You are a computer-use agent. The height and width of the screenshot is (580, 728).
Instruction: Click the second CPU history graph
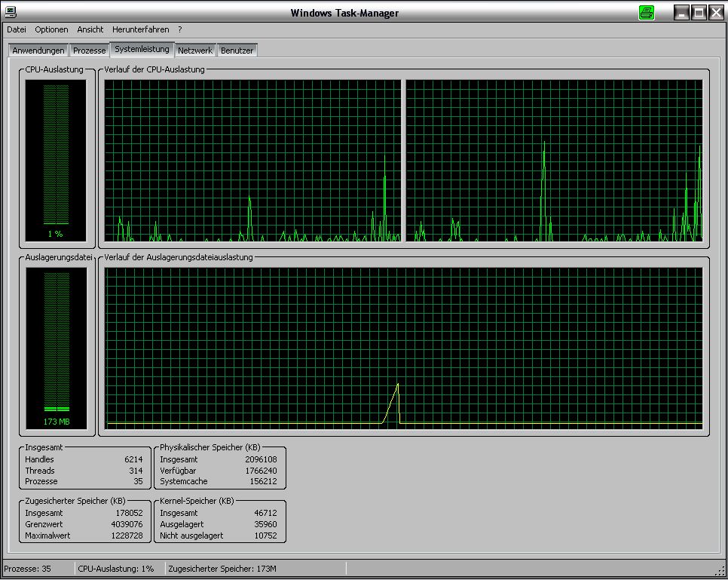coord(555,161)
